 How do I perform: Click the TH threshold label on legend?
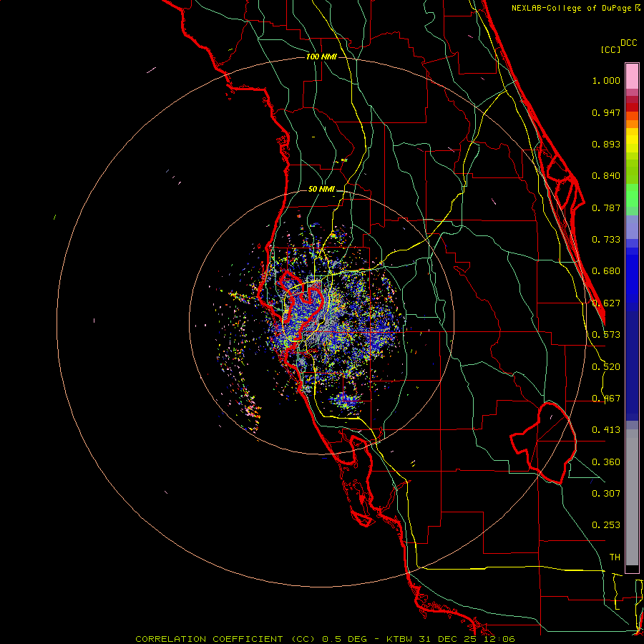[x=615, y=557]
